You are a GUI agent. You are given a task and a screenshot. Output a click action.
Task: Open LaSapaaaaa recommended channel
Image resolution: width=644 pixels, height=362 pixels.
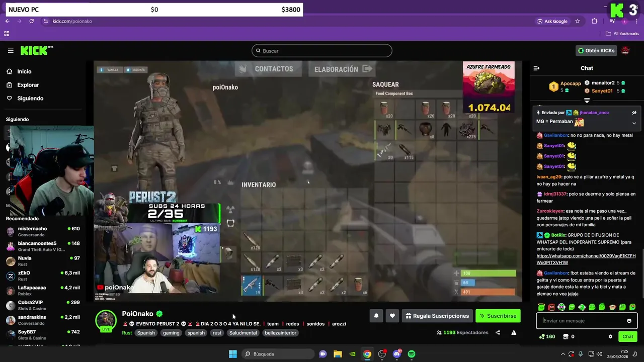[x=43, y=291]
